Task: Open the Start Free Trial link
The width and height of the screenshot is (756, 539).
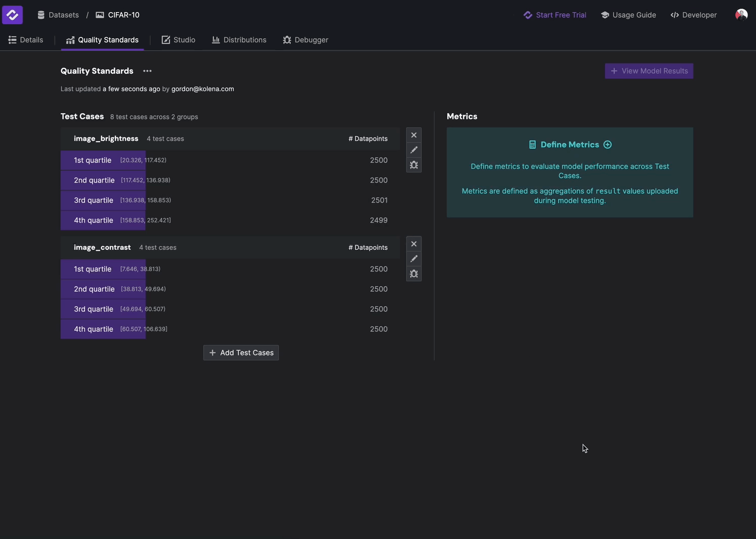Action: (555, 15)
